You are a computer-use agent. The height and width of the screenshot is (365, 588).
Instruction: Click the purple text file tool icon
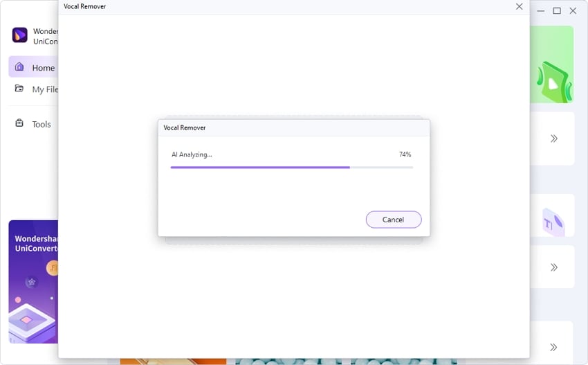click(553, 222)
